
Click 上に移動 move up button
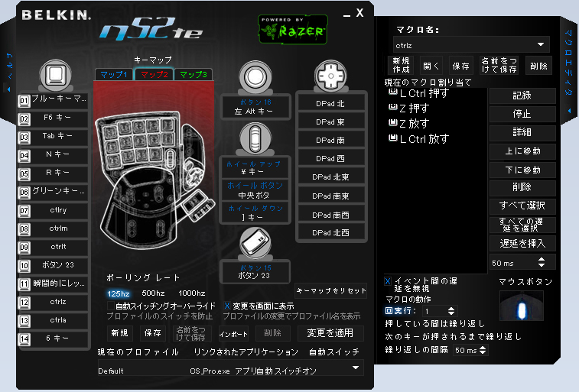(522, 151)
